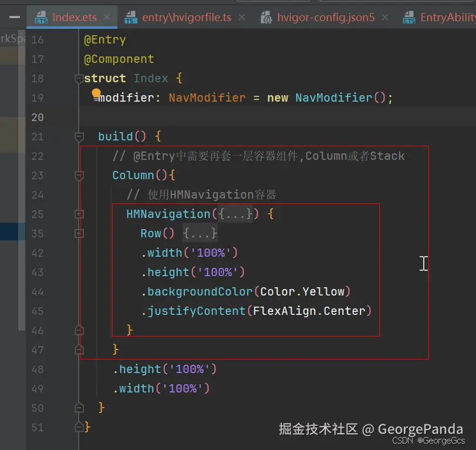The height and width of the screenshot is (450, 476).
Task: Click the fold end marker at line 51
Action: (x=79, y=427)
